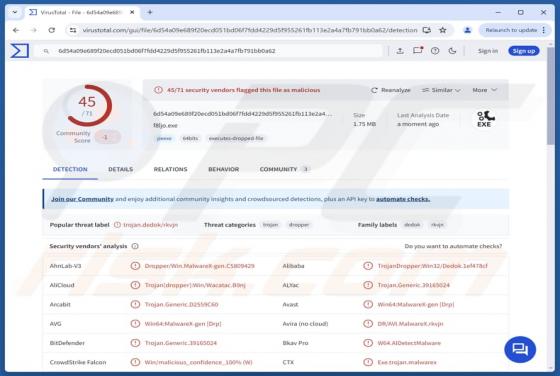The height and width of the screenshot is (376, 560).
Task: Click the browser profile avatar icon
Action: click(467, 30)
